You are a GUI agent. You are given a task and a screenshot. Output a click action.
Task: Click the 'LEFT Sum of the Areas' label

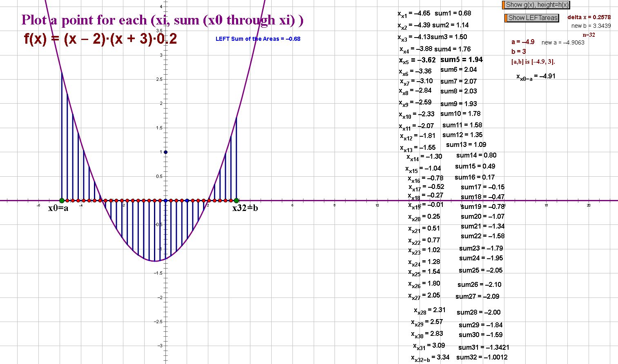[258, 39]
